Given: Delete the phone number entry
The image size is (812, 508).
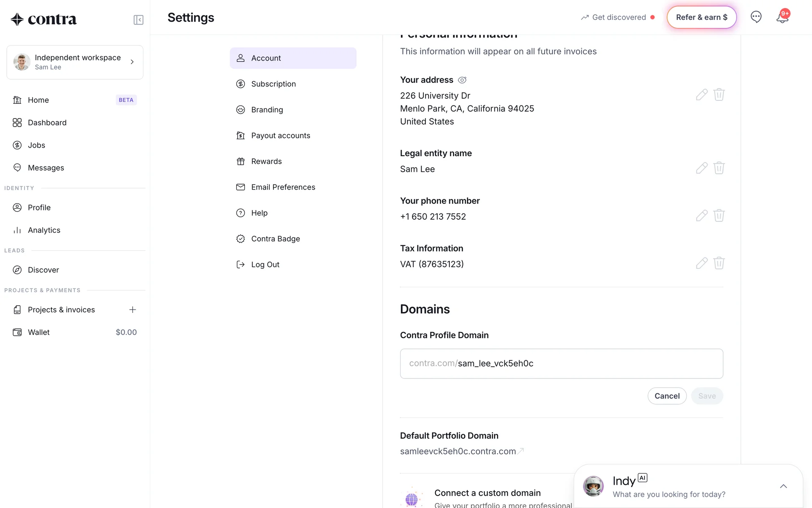Looking at the screenshot, I should (x=719, y=216).
